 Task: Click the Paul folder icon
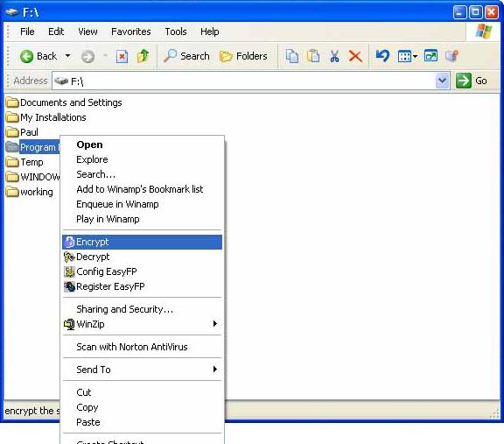tap(12, 132)
